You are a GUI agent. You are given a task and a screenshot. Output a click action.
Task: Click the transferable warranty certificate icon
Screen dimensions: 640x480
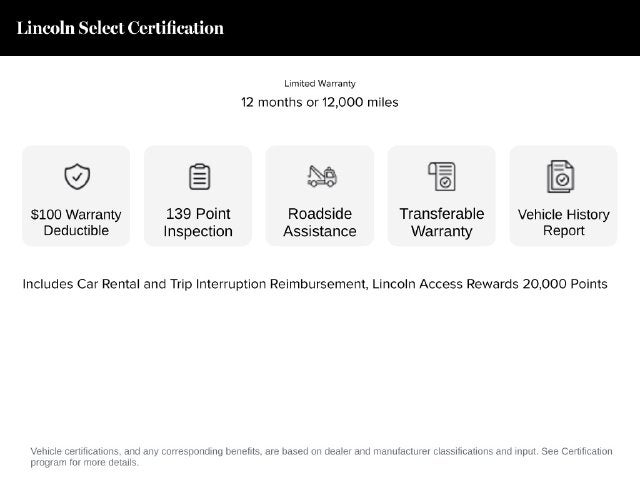pyautogui.click(x=442, y=176)
